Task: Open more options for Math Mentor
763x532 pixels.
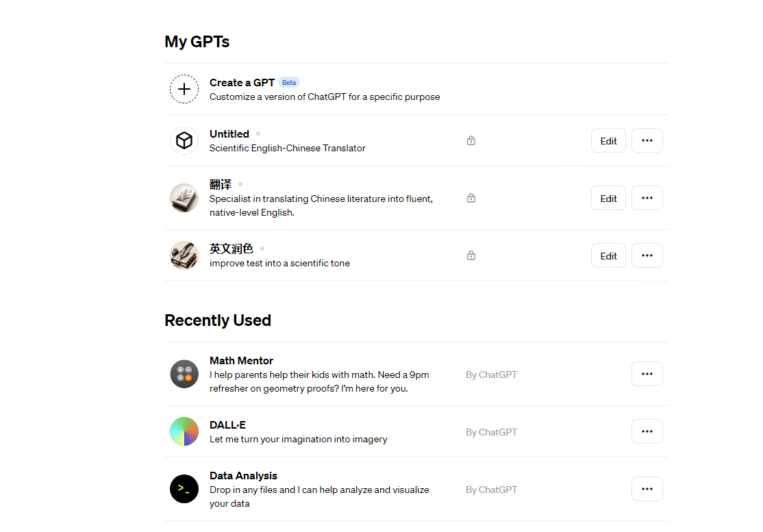Action: tap(647, 374)
